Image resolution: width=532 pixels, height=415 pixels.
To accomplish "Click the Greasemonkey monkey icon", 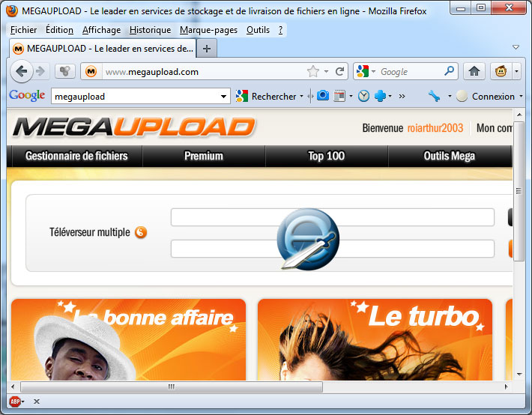I will point(501,71).
